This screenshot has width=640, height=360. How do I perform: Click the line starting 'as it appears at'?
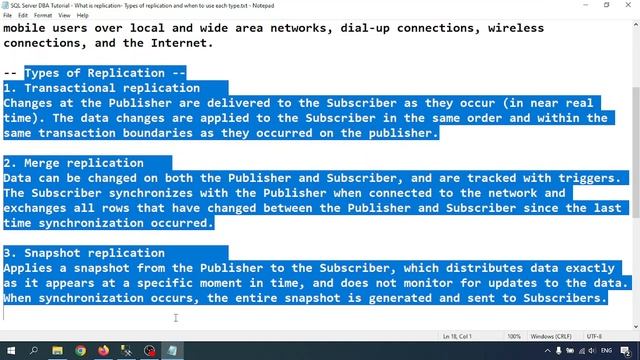pyautogui.click(x=316, y=283)
